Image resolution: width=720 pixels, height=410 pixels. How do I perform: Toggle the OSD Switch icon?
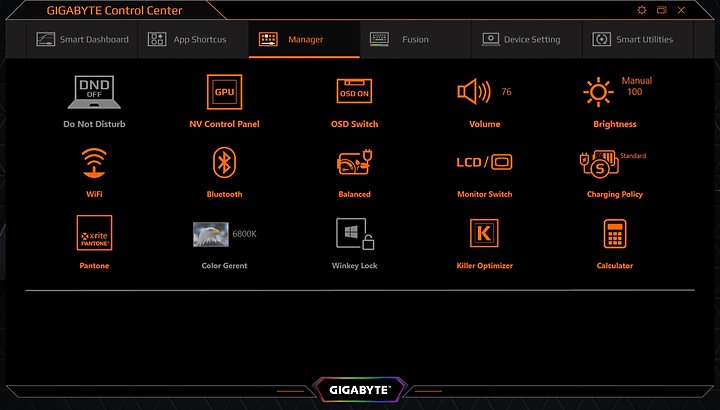tap(354, 91)
